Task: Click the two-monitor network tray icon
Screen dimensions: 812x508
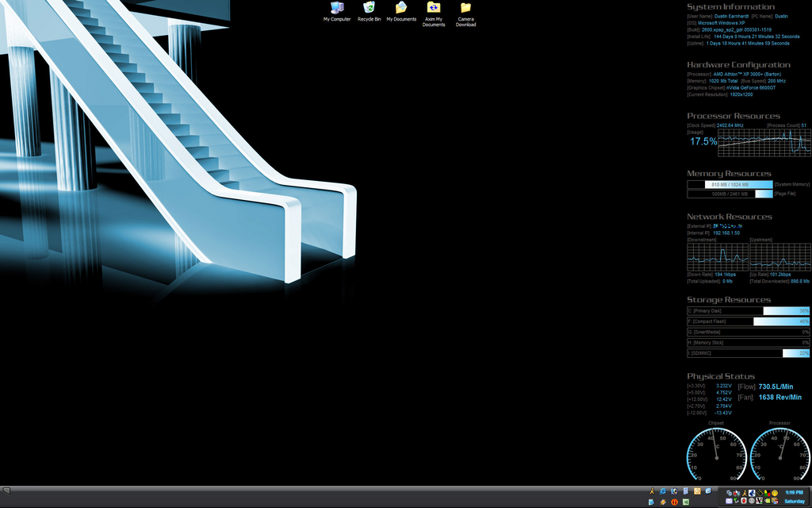Action: [730, 493]
